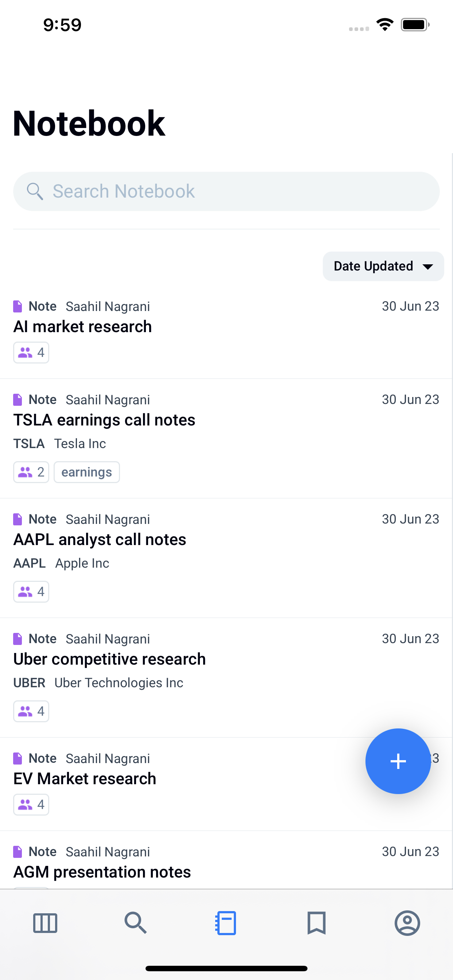Open the profile account tab icon

[x=407, y=923]
